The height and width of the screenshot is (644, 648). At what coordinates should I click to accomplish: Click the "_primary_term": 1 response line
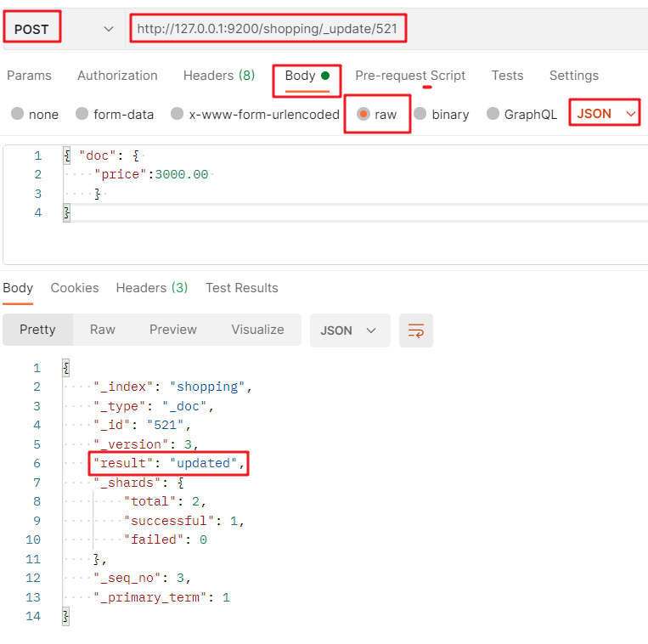click(161, 597)
